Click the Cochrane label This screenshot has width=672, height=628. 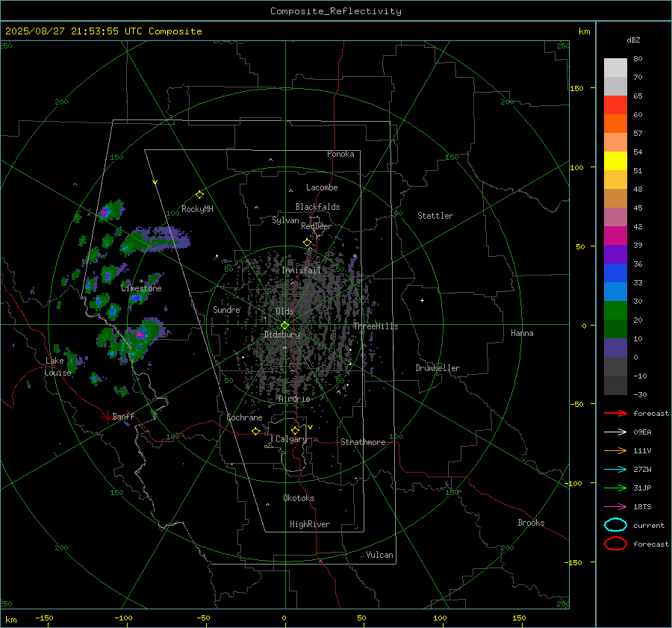click(x=244, y=417)
